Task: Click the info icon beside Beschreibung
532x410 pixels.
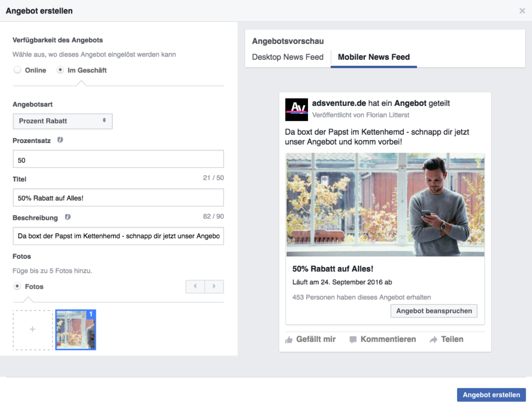Action: (x=68, y=217)
